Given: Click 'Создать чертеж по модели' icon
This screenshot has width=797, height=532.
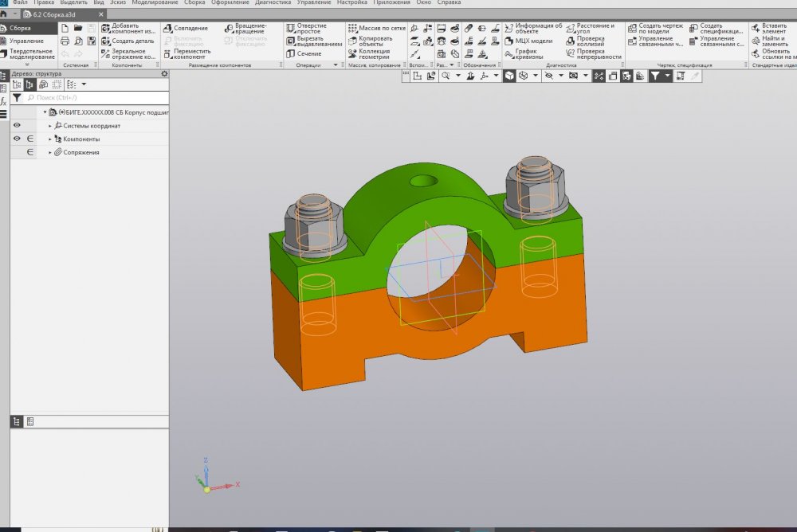Looking at the screenshot, I should point(632,28).
